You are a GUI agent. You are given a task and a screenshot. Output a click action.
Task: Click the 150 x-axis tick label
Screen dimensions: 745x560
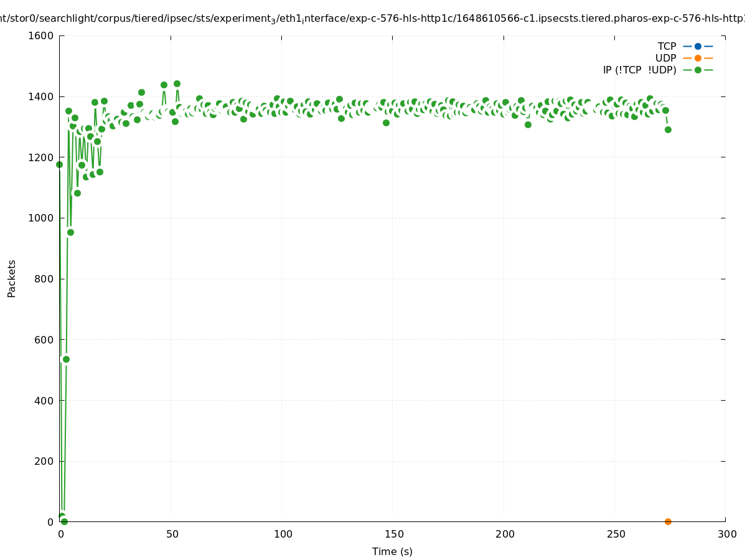393,534
